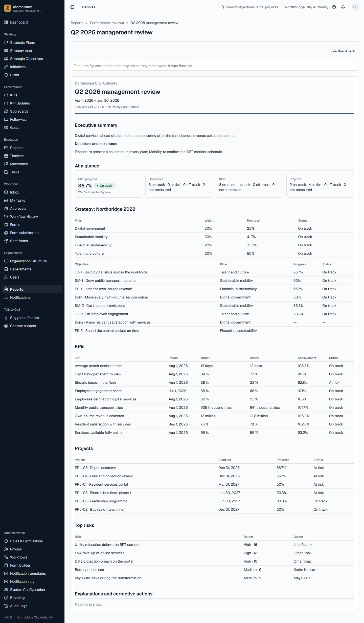Open the notifications bell icon
Screen dimensions: 364x623
(x=343, y=7)
